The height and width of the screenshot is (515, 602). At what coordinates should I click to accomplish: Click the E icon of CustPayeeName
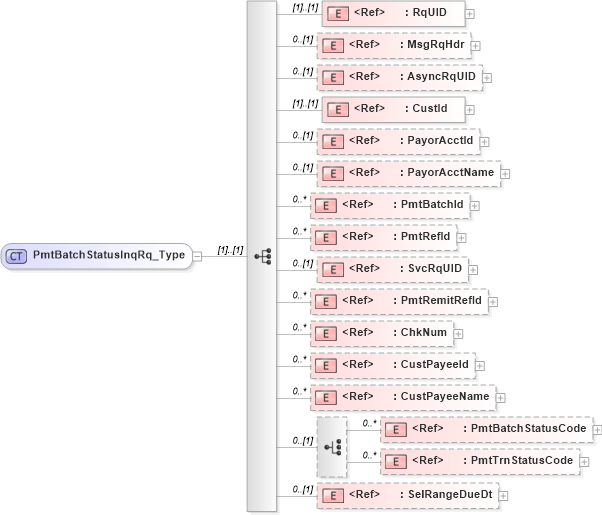(326, 398)
